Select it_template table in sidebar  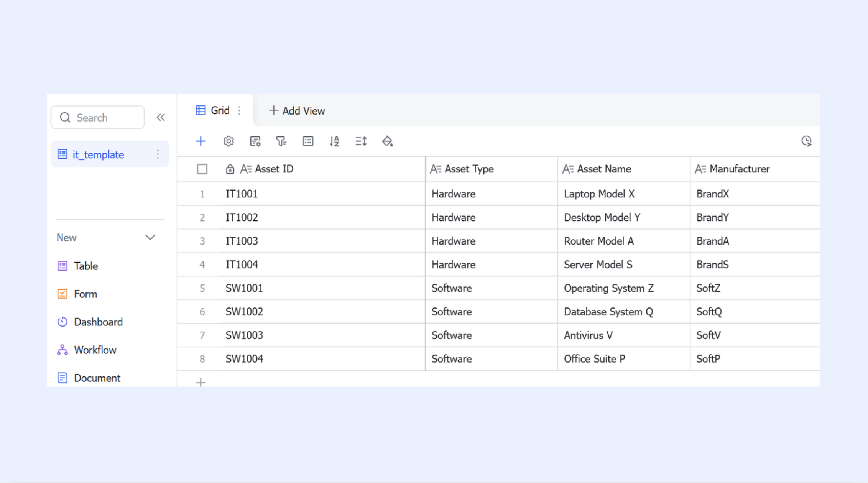(x=110, y=154)
